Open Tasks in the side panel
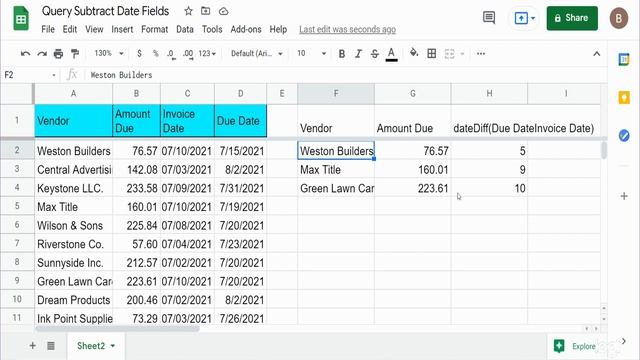 [x=624, y=136]
